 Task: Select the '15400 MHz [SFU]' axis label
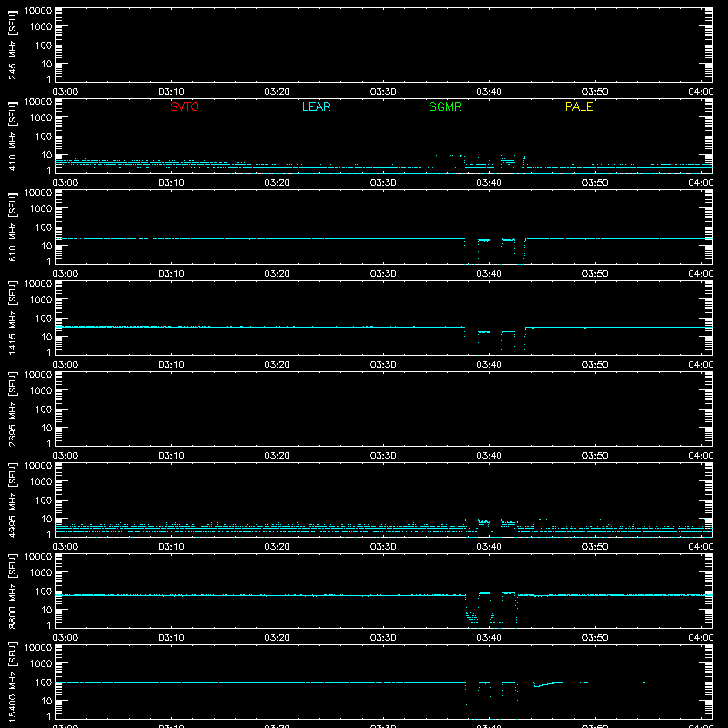[x=12, y=682]
